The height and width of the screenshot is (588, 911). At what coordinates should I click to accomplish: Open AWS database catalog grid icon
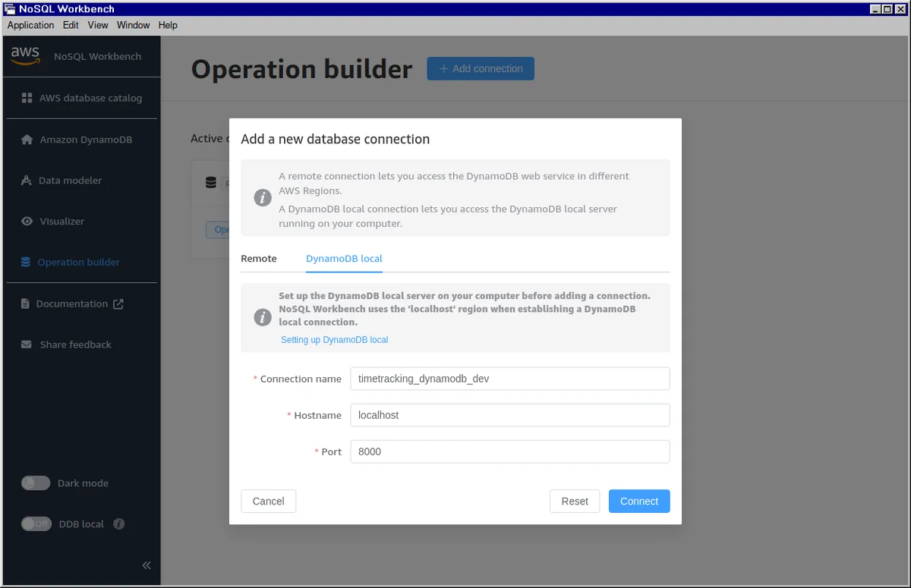tap(27, 98)
